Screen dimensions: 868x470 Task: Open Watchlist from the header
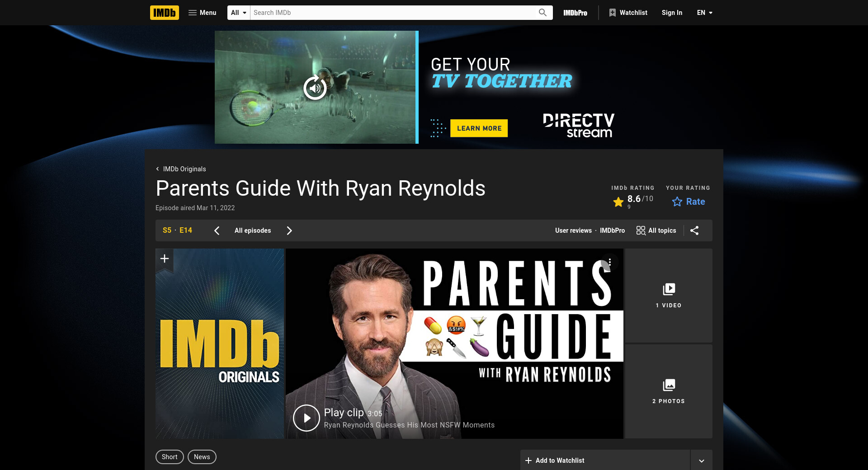coord(628,13)
